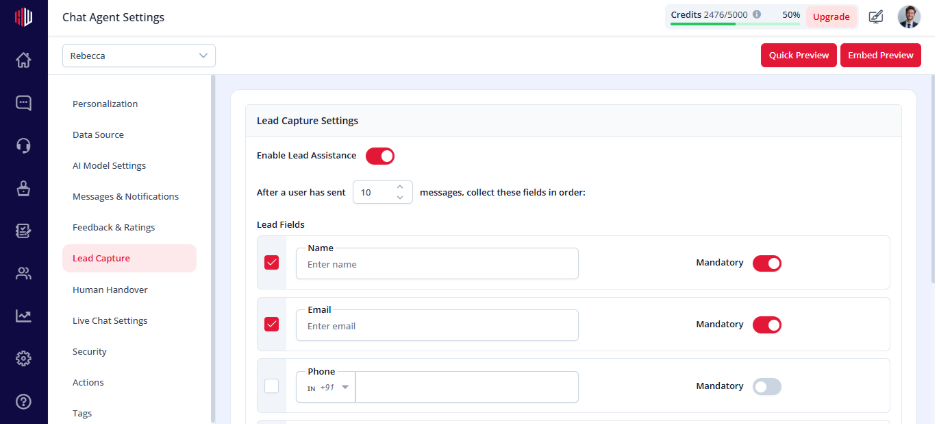The height and width of the screenshot is (424, 936).
Task: Click the messages count input showing 10
Action: 383,192
